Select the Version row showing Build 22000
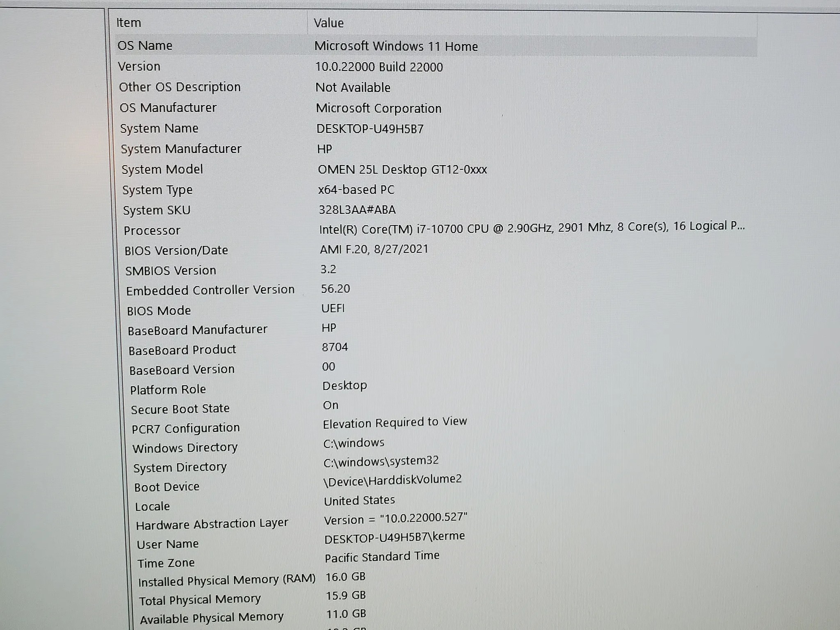This screenshot has width=840, height=630. coord(139,67)
